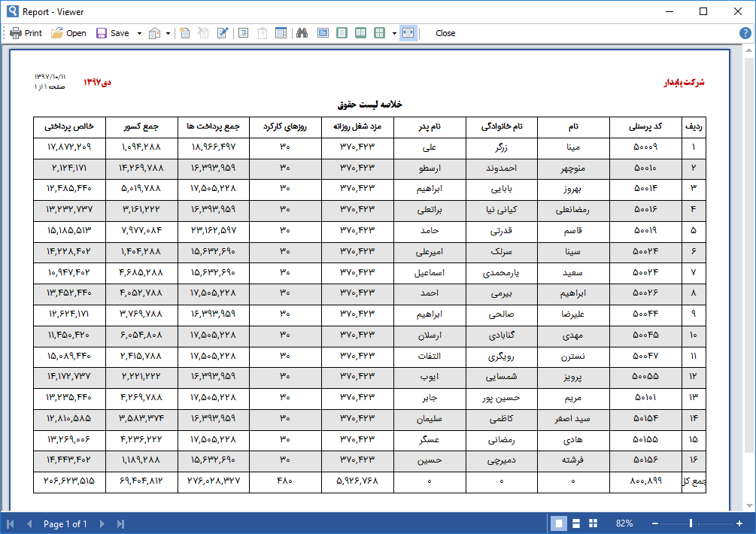This screenshot has height=534, width=756.
Task: Go to previous page arrow
Action: 29,524
